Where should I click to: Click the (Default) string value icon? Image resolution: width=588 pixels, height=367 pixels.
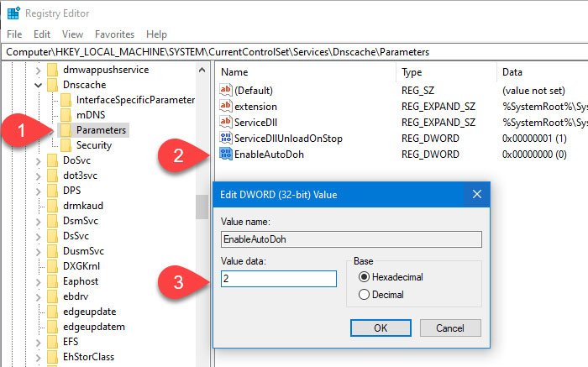tap(225, 90)
